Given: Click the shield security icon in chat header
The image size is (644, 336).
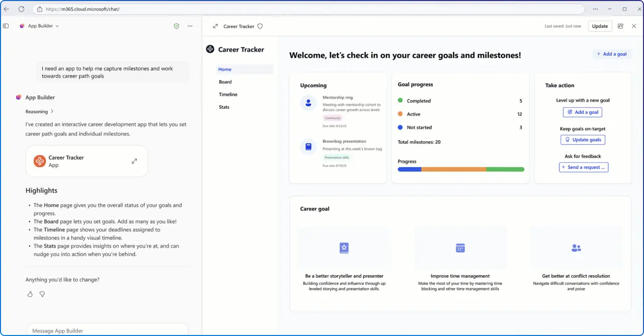Looking at the screenshot, I should (176, 26).
